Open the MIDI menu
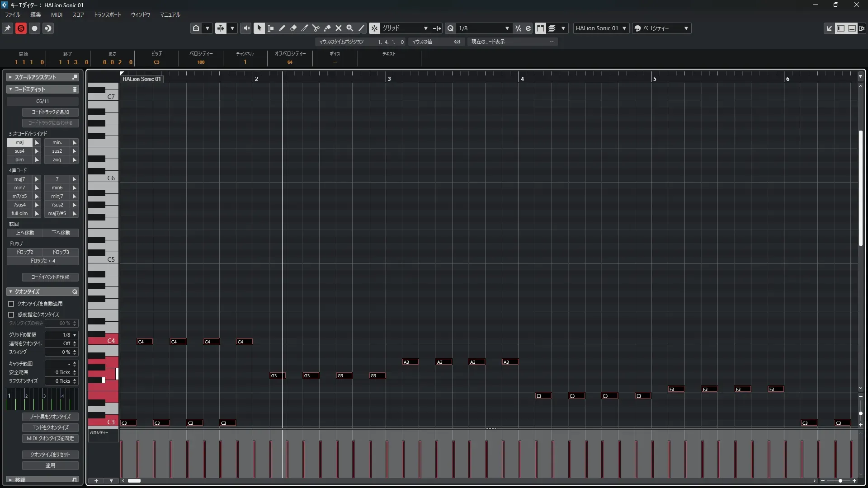Viewport: 868px width, 488px height. pyautogui.click(x=57, y=14)
